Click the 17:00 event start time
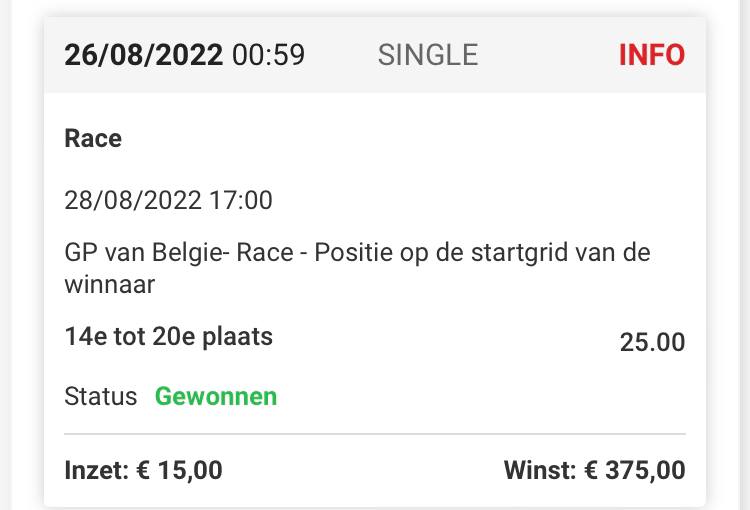 (240, 200)
